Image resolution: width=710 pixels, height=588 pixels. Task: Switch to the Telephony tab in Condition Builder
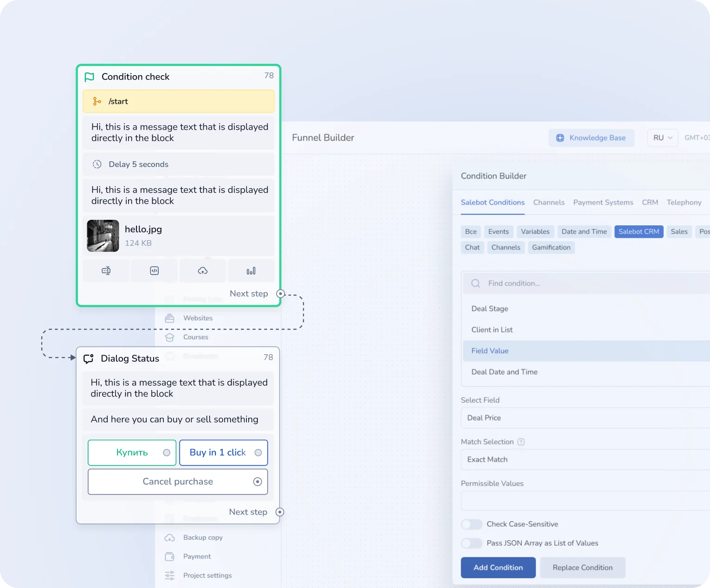(x=684, y=203)
